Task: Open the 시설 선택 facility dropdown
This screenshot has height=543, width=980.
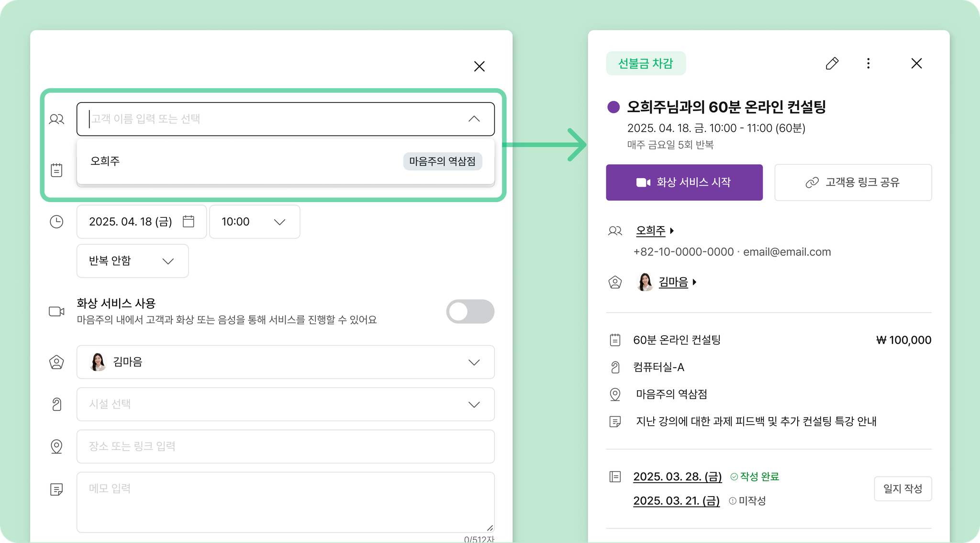Action: pyautogui.click(x=286, y=404)
